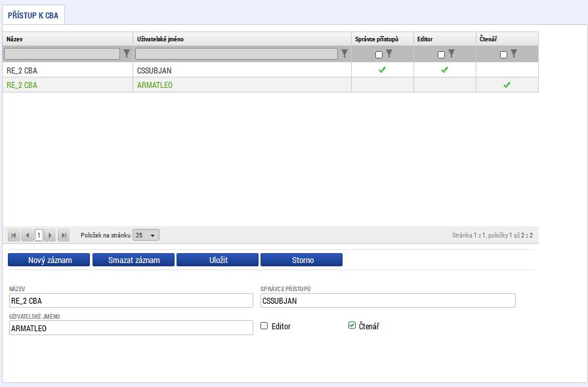Focus the Název filter text box
The height and width of the screenshot is (387, 588).
(62, 54)
